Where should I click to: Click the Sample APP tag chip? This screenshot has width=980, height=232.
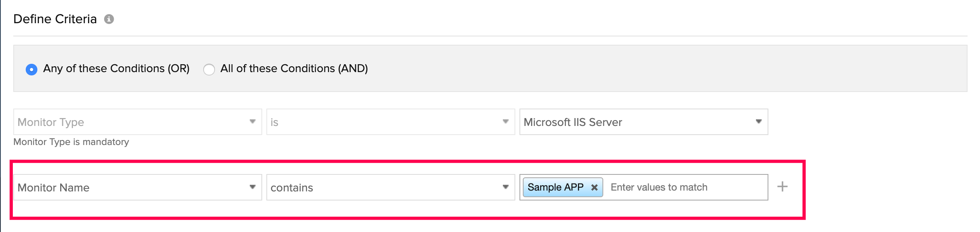(555, 187)
